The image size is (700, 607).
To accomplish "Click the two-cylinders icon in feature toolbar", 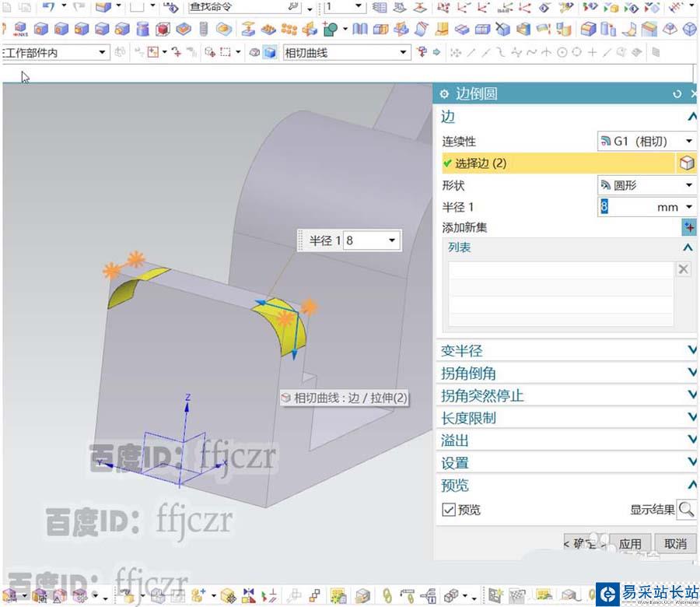I will coord(608,30).
